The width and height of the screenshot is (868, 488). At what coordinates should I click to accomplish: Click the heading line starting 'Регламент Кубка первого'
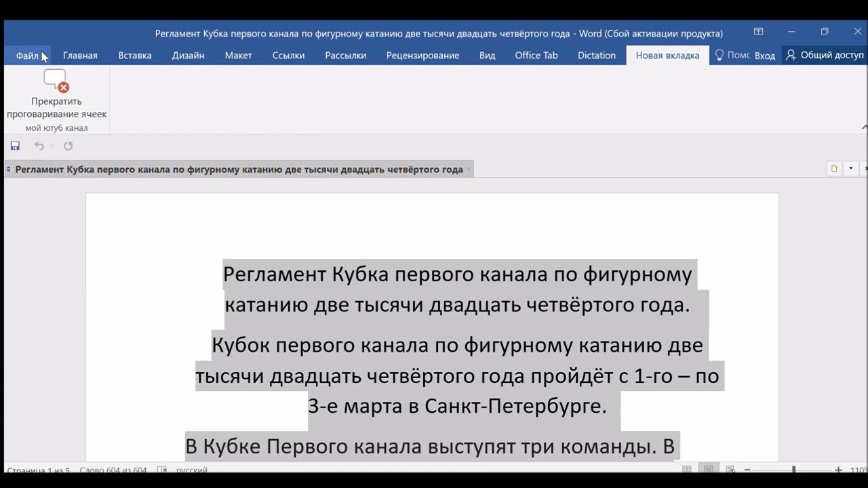[x=458, y=274]
